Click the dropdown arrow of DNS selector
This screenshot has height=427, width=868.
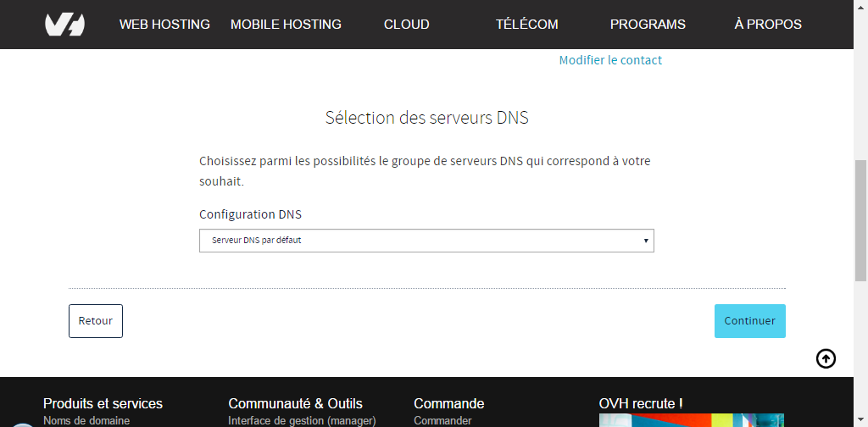[645, 241]
